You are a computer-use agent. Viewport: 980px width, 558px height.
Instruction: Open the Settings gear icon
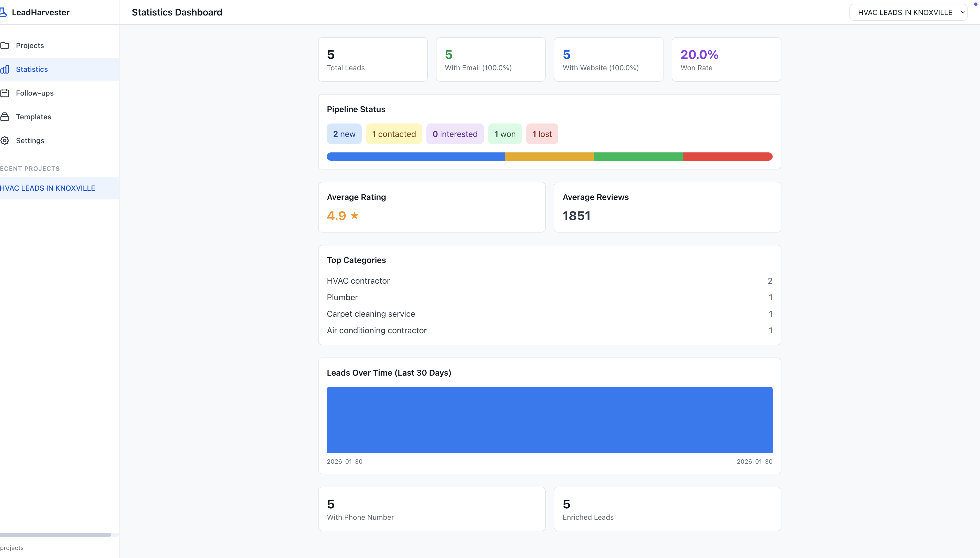(5, 140)
